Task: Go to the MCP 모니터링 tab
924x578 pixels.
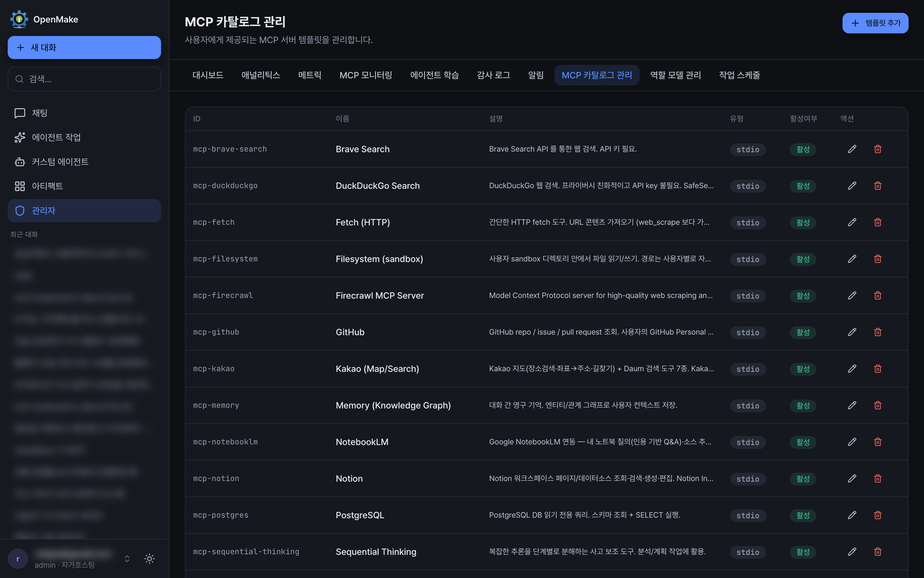Action: (365, 75)
